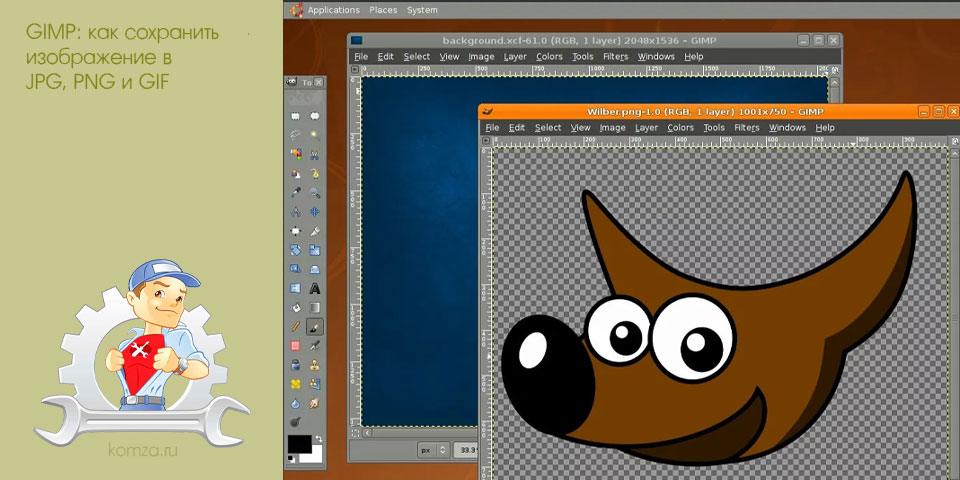The width and height of the screenshot is (960, 480).
Task: Select the Text tool letter A
Action: (x=315, y=288)
